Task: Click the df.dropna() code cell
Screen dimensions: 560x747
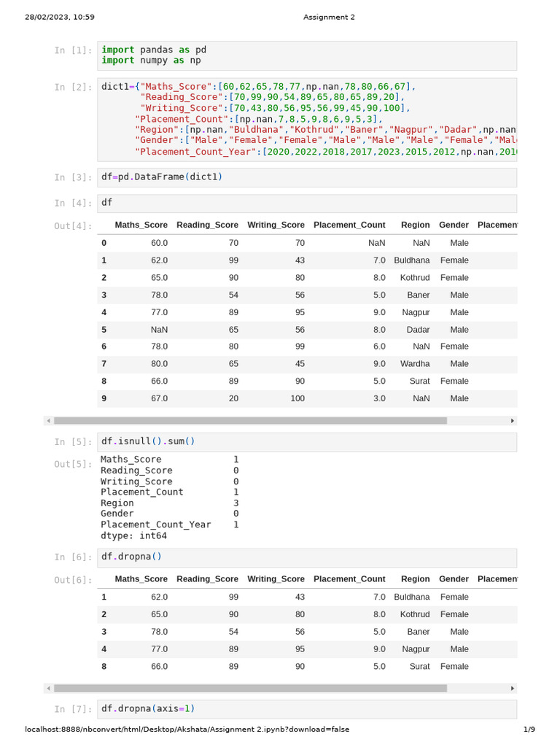Action: pos(307,557)
